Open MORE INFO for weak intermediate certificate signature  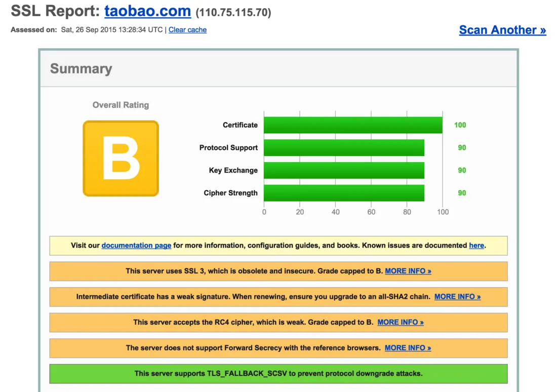[457, 297]
